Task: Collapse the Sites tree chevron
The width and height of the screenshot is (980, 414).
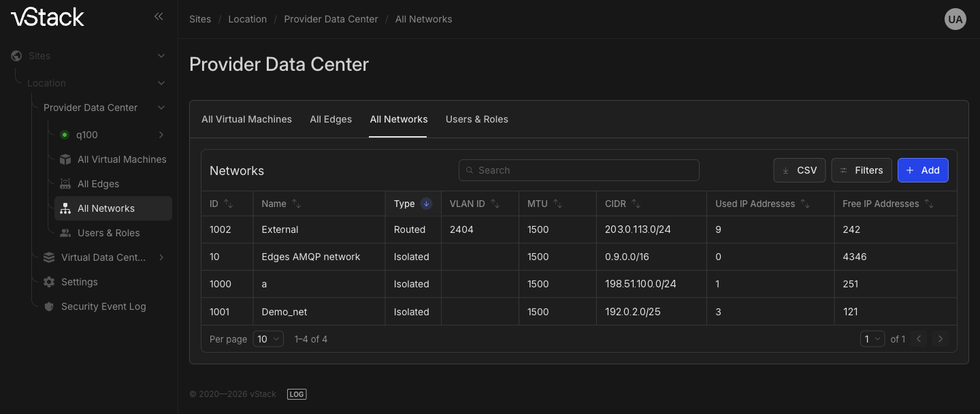Action: 161,56
